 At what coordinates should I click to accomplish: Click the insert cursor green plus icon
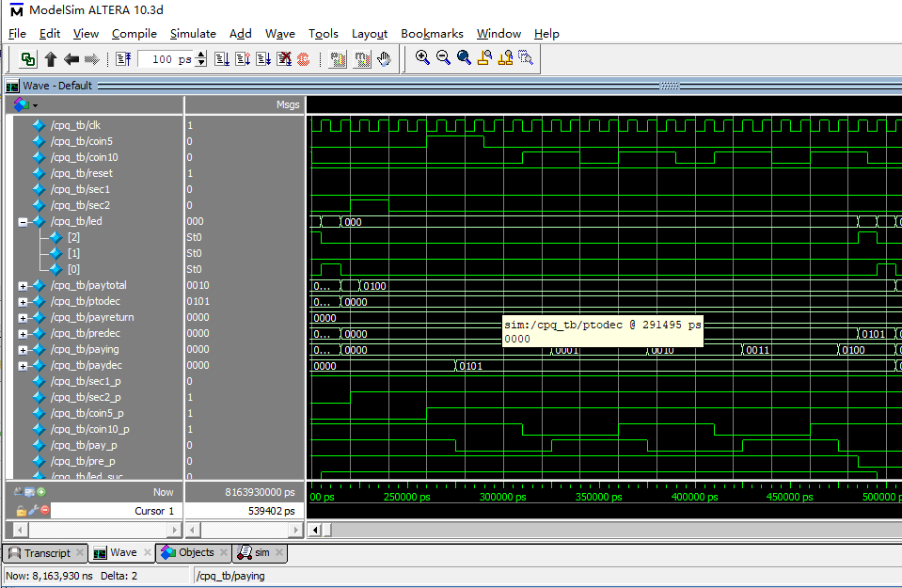[41, 491]
